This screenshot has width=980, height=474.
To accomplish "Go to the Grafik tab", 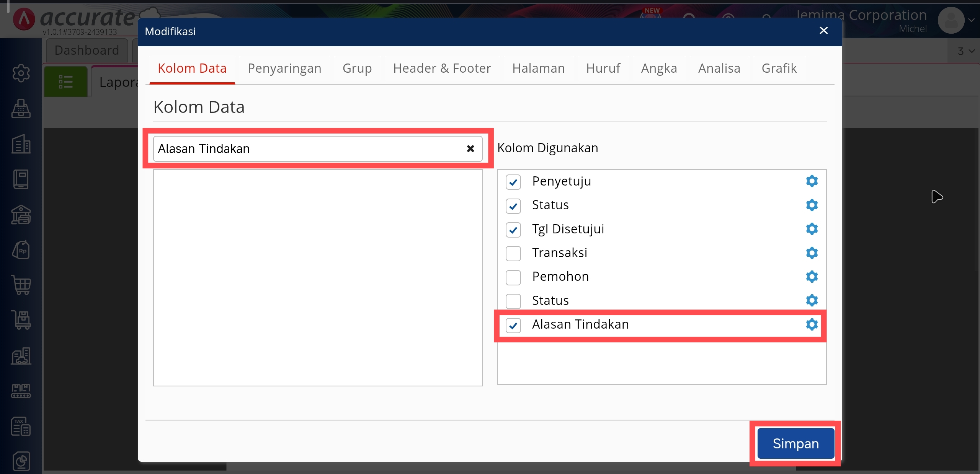I will click(779, 68).
